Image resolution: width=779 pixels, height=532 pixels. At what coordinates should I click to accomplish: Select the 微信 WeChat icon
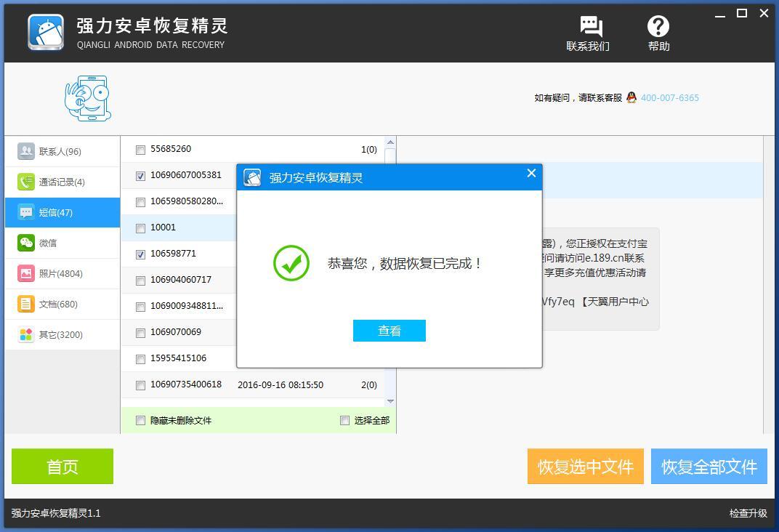click(x=26, y=243)
